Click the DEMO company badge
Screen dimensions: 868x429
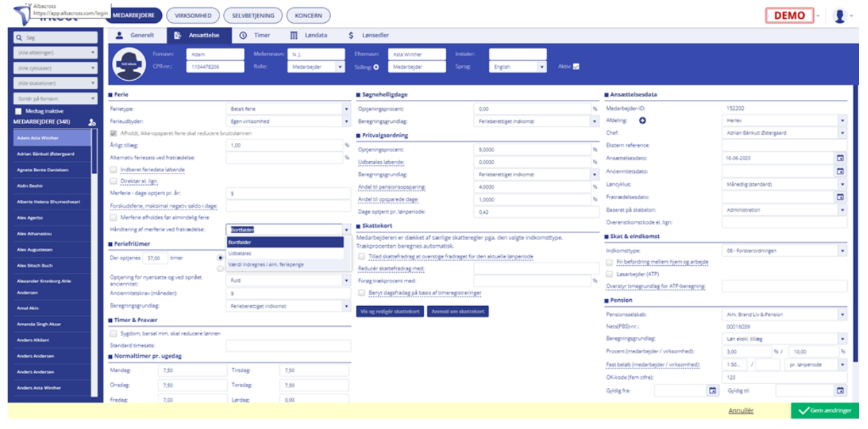point(789,15)
